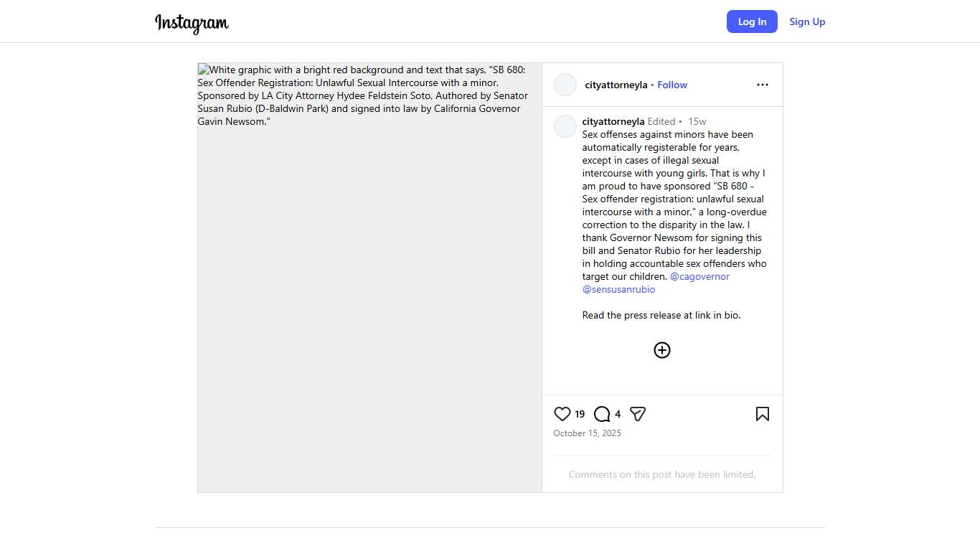Open the three-dot more options menu

point(762,85)
